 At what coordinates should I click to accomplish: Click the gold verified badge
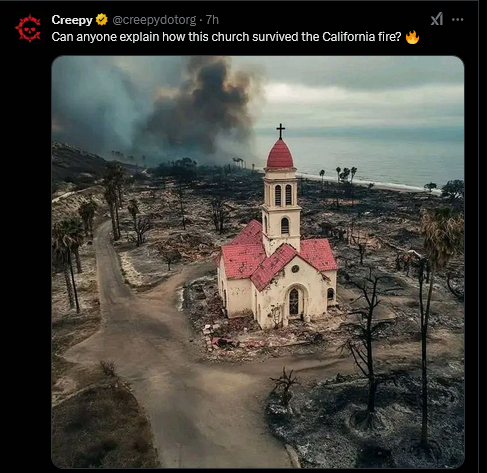102,20
